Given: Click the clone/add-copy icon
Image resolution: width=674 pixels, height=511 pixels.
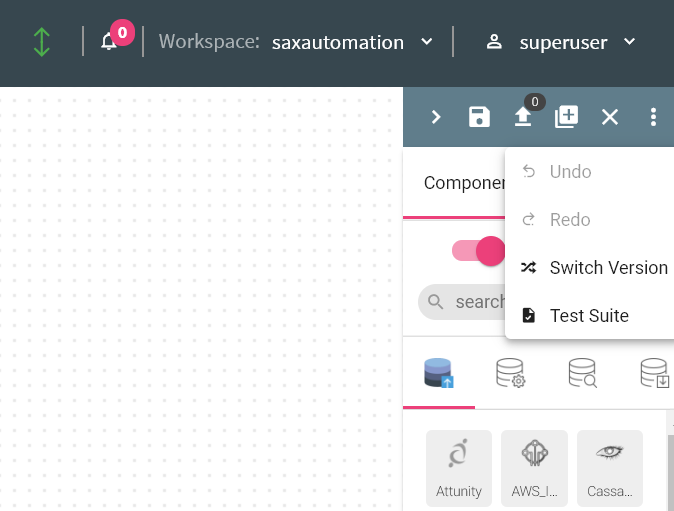Looking at the screenshot, I should point(567,116).
